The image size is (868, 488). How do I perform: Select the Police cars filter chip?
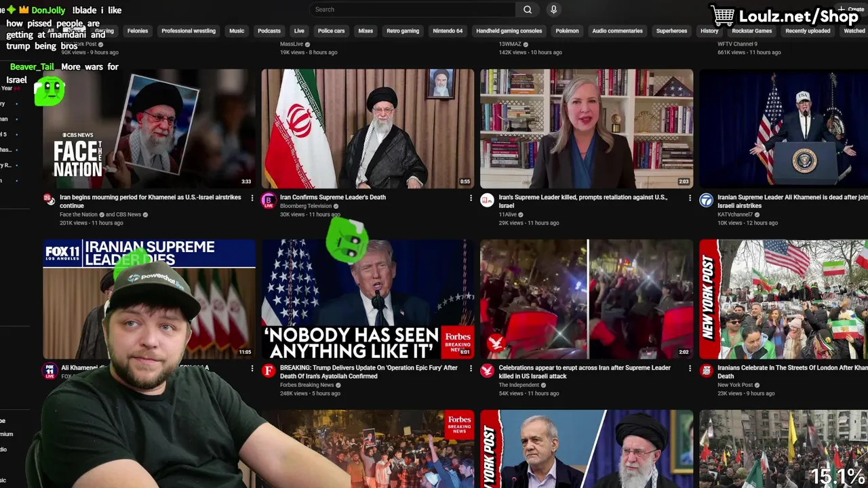coord(332,31)
